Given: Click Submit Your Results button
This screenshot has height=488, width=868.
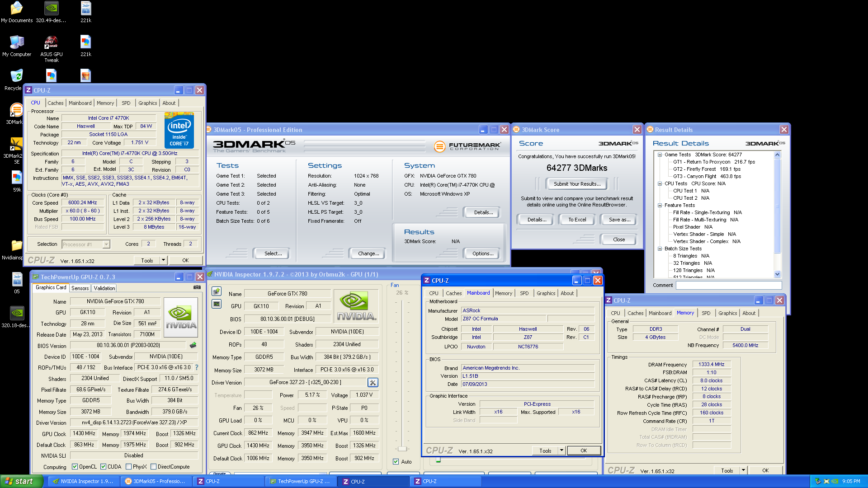Looking at the screenshot, I should click(577, 184).
